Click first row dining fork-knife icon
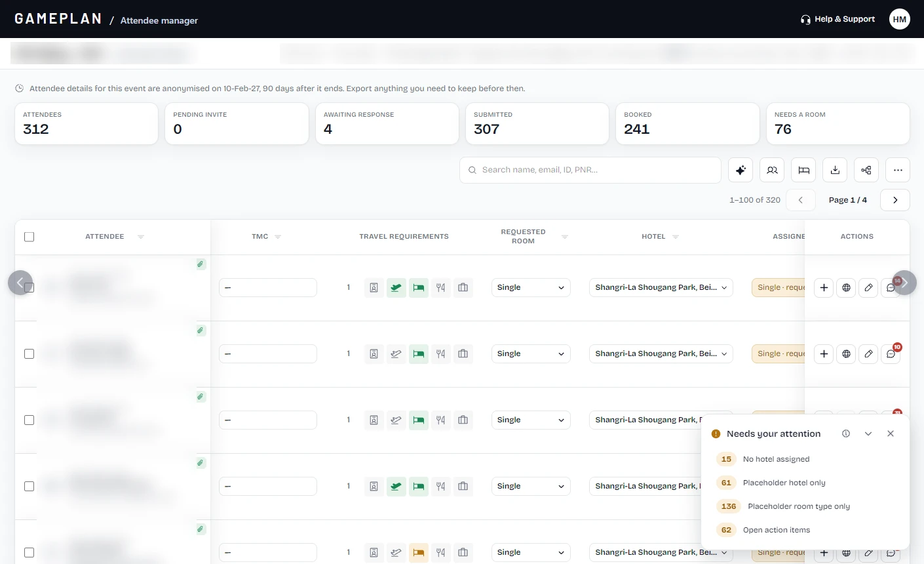Viewport: 924px width, 564px height. coord(440,287)
